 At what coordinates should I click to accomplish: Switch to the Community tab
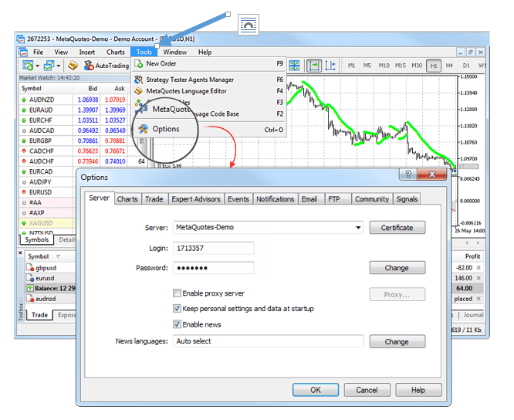coord(372,199)
